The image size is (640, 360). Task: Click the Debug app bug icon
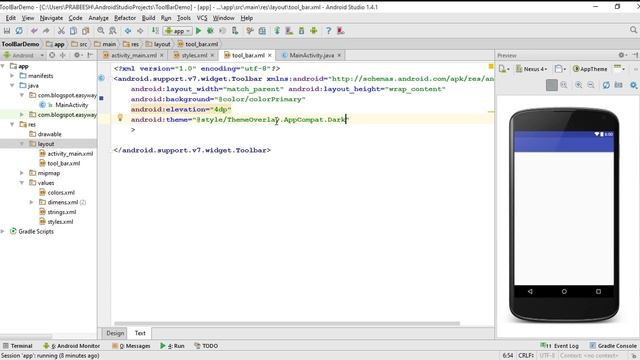(210, 31)
